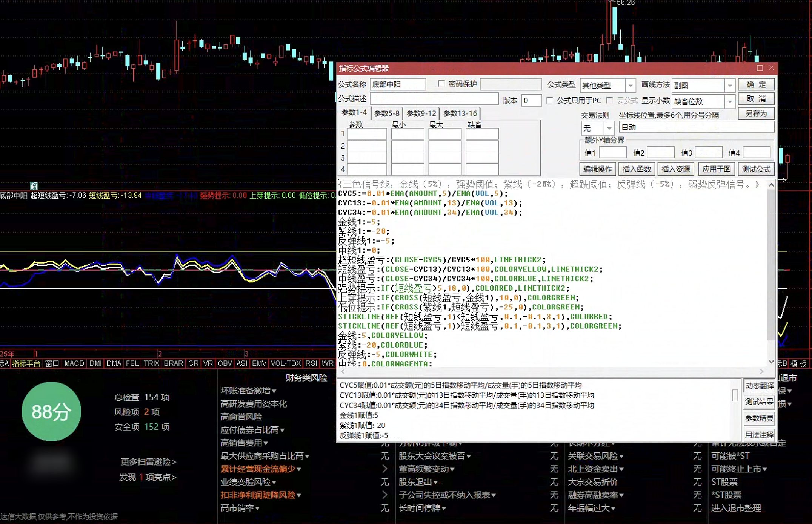Screen dimensions: 812x524
Task: Switch to 参数1-4 tab
Action: 354,112
